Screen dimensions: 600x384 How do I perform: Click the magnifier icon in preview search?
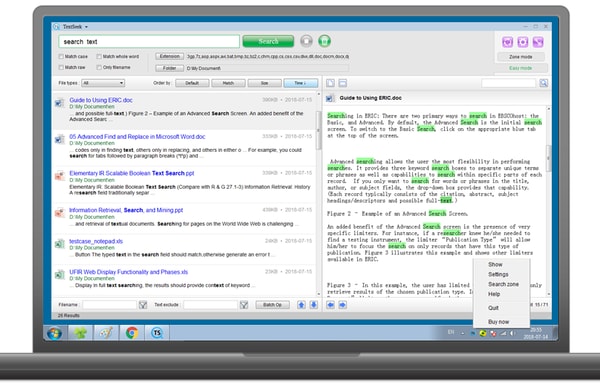(543, 83)
